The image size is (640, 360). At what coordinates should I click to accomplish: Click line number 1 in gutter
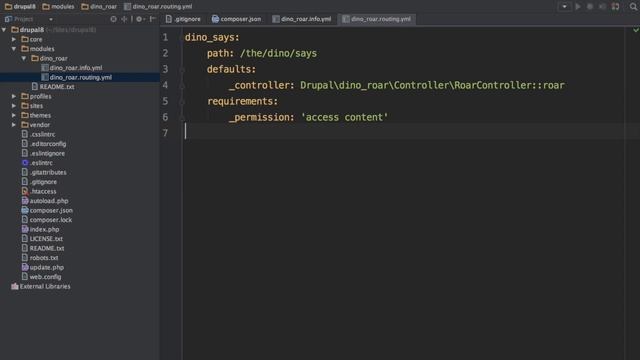[x=165, y=37]
